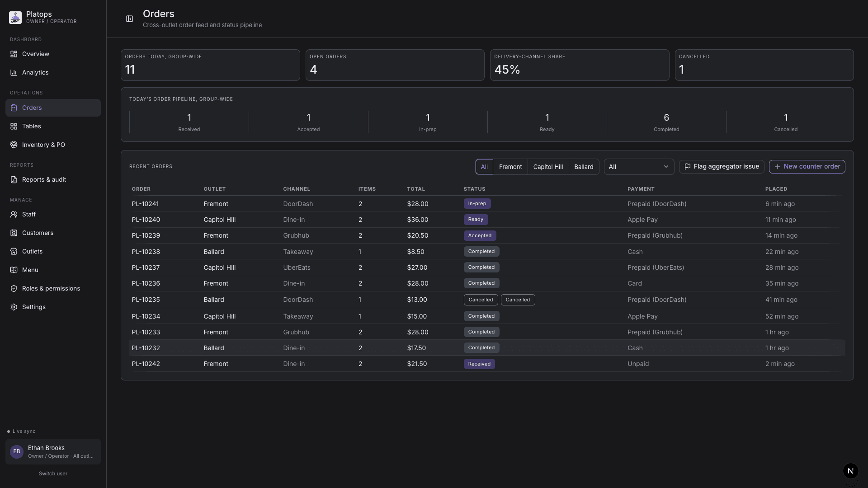Screen dimensions: 868x488
Task: Click the Next.js dev tools badge
Action: click(x=851, y=471)
